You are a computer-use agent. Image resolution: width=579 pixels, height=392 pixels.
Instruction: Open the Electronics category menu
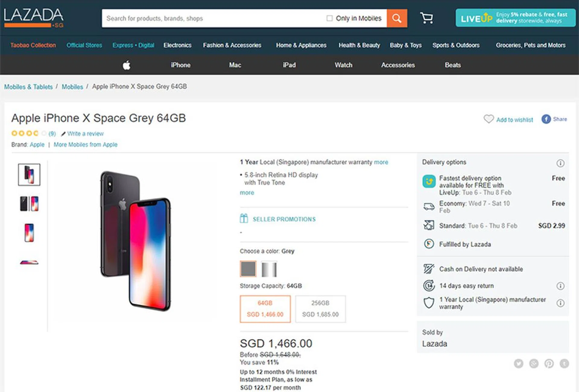(x=177, y=45)
